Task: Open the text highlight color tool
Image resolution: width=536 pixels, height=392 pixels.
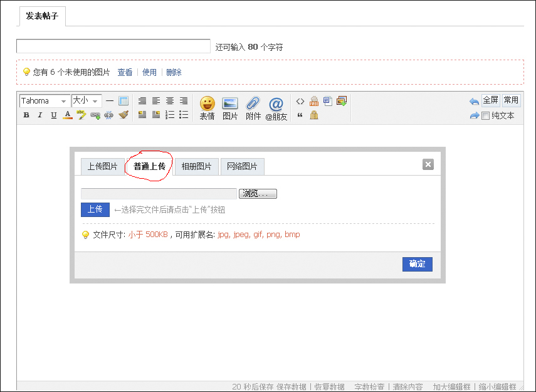Action: [81, 115]
